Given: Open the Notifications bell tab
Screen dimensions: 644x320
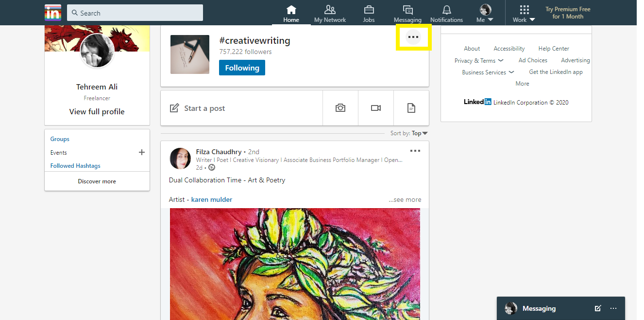Looking at the screenshot, I should (x=446, y=14).
